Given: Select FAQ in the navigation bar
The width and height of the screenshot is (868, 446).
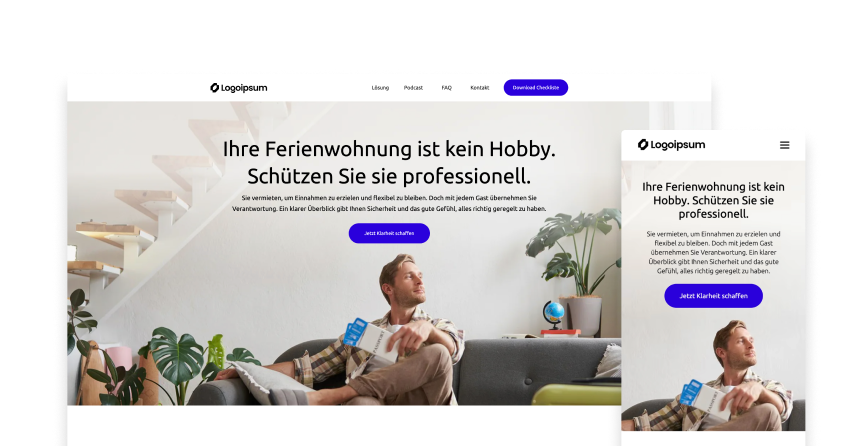Looking at the screenshot, I should (x=447, y=87).
